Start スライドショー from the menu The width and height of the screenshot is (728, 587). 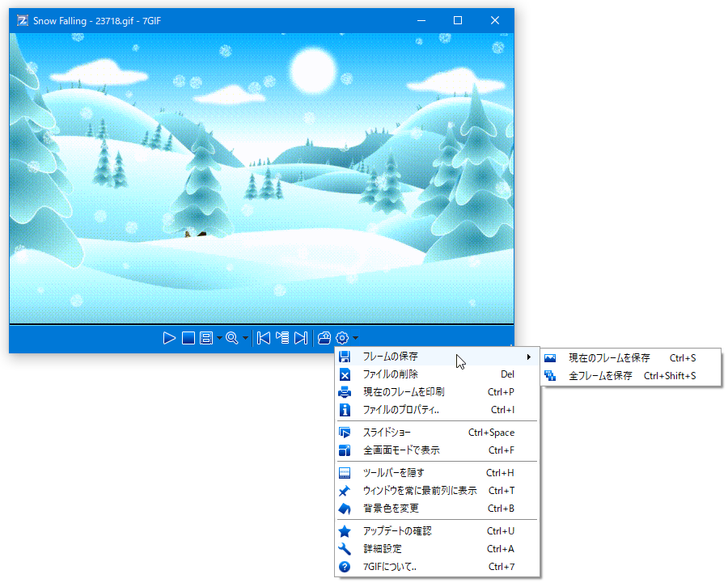click(x=437, y=433)
